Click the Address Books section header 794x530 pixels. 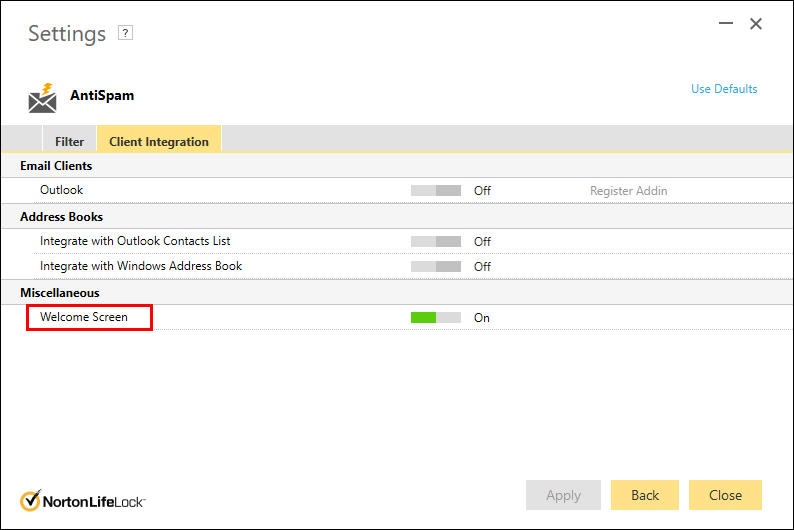(61, 217)
